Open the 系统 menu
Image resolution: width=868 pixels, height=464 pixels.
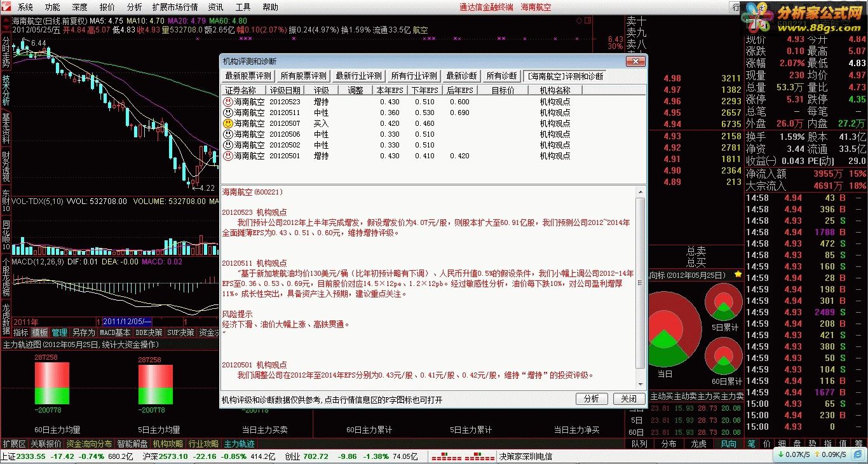click(x=25, y=8)
